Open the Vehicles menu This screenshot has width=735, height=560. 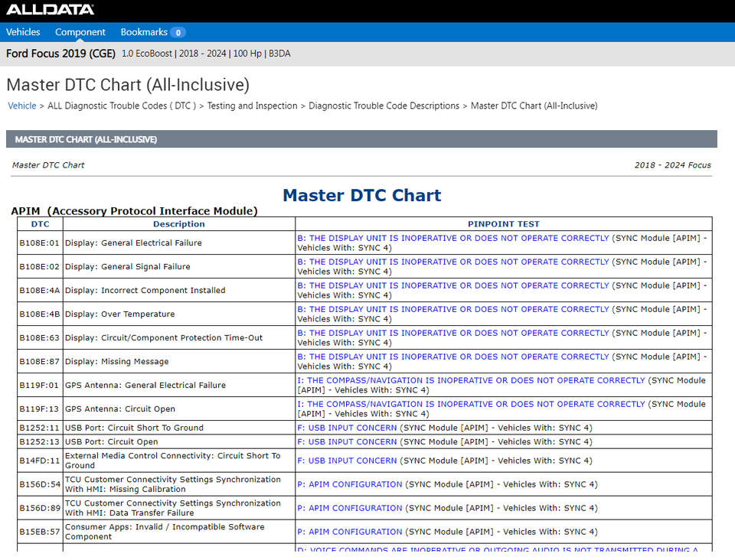[23, 32]
